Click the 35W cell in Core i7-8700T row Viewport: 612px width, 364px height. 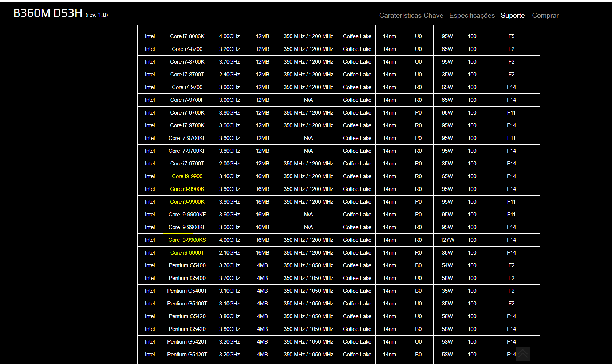pos(447,75)
